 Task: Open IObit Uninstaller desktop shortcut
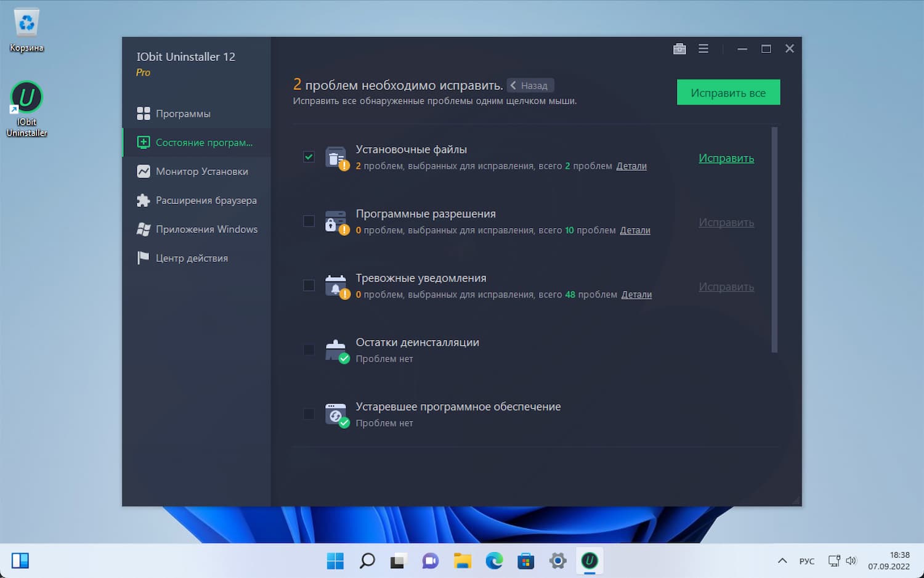(x=26, y=109)
